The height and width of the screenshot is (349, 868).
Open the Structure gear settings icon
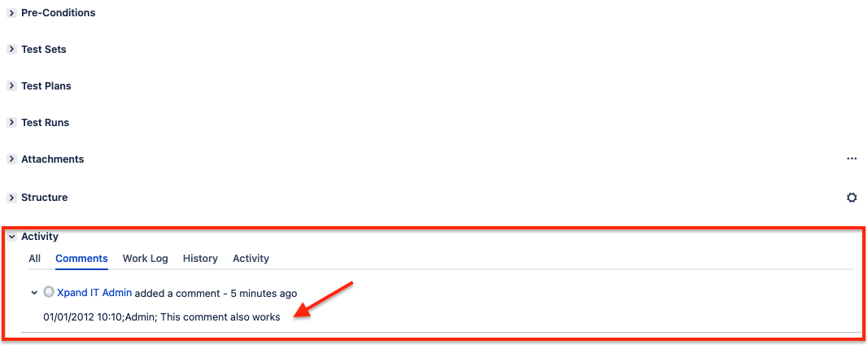(x=852, y=197)
